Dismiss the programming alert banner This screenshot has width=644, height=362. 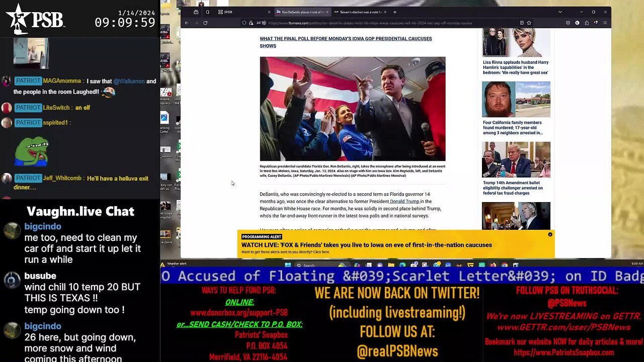(x=550, y=234)
